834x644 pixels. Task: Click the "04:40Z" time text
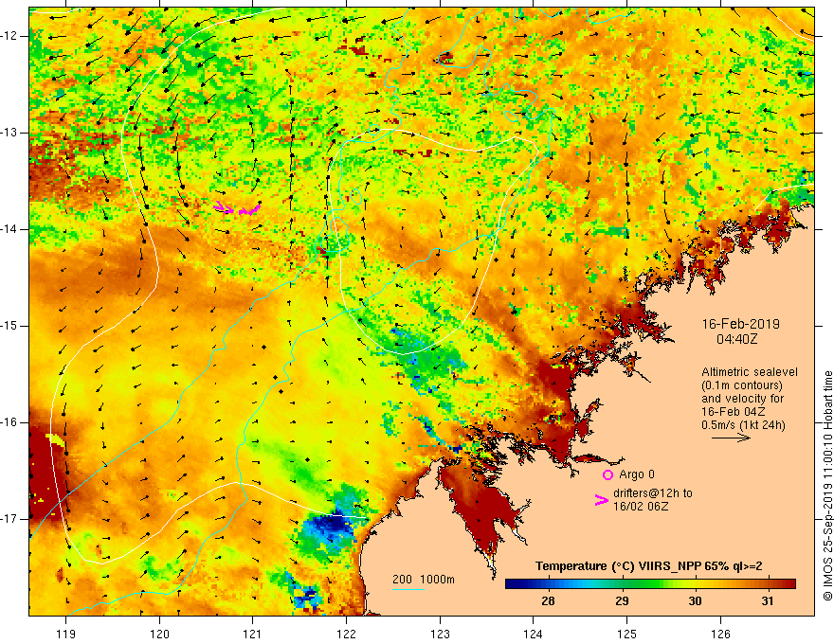point(736,338)
